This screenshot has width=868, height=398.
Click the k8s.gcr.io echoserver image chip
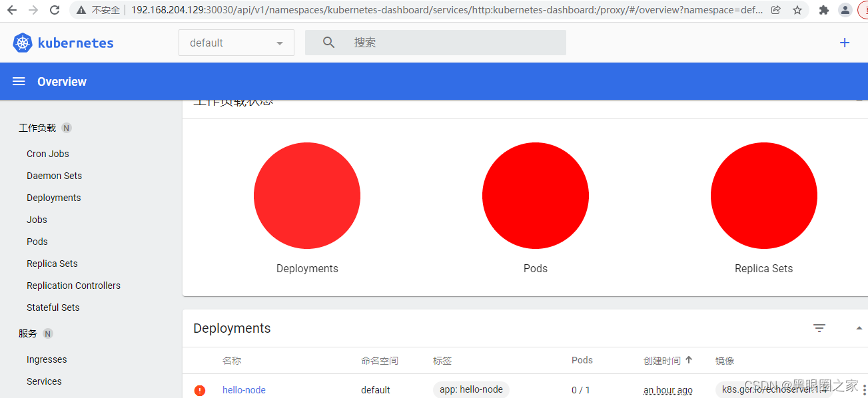(773, 389)
